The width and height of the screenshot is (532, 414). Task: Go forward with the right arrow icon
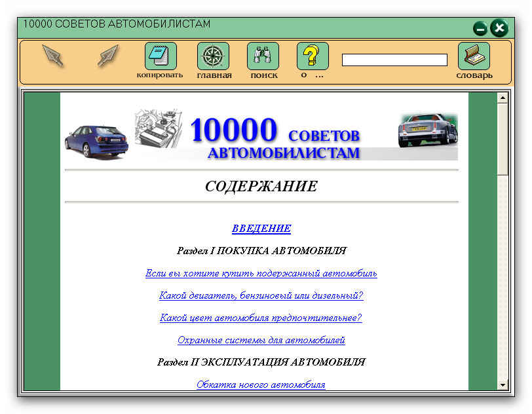click(108, 55)
